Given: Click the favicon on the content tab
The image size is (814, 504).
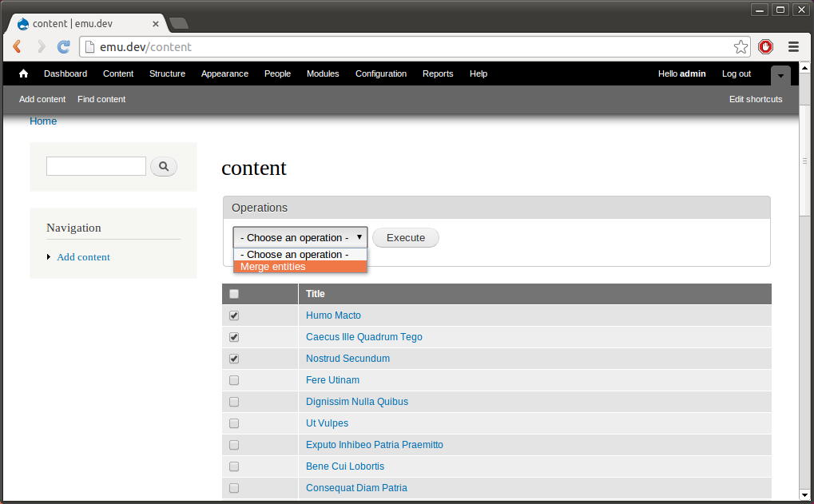Looking at the screenshot, I should click(22, 23).
